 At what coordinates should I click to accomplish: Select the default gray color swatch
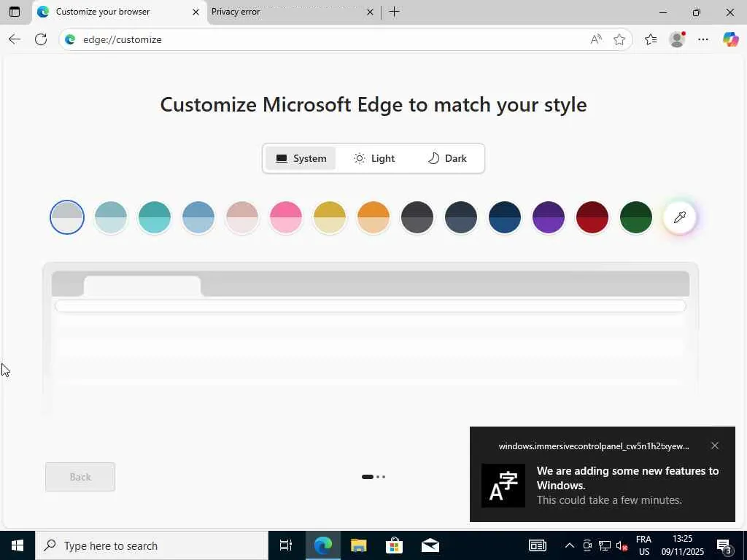pos(67,217)
